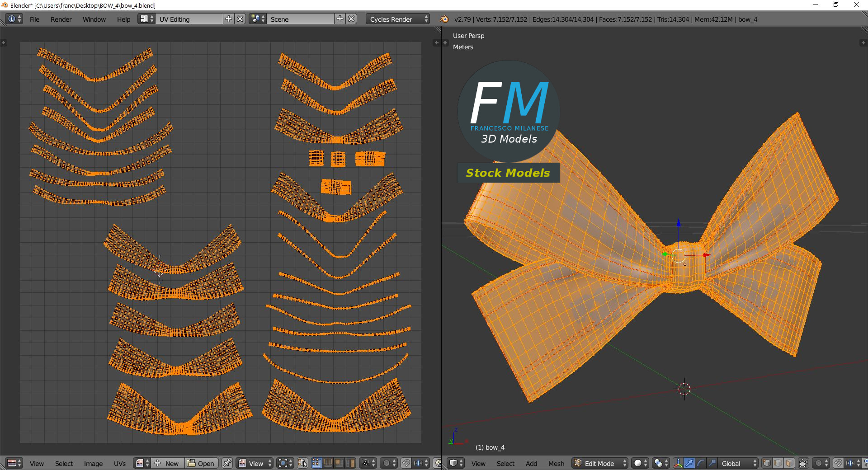Switch to vertex select mode in 3D viewport
Viewport: 868px width, 470px height.
(x=767, y=463)
